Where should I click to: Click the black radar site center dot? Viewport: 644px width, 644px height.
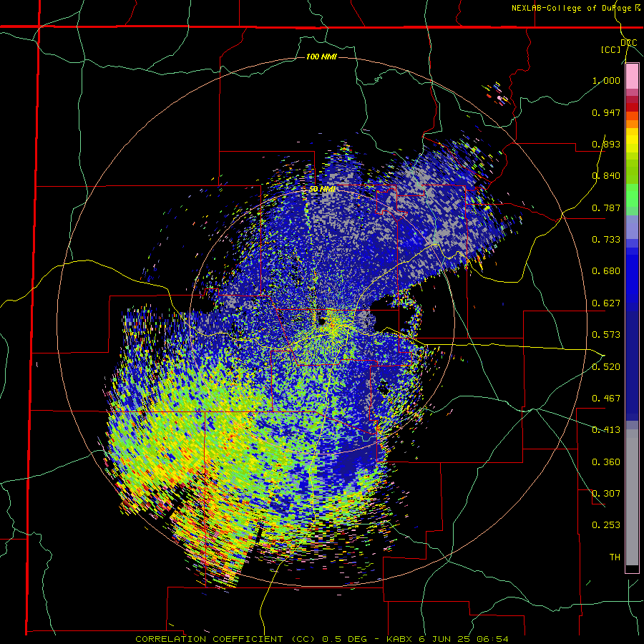click(x=321, y=321)
